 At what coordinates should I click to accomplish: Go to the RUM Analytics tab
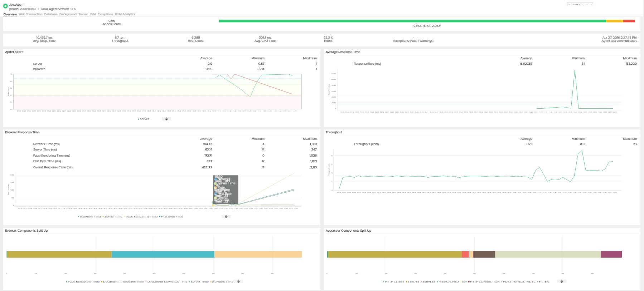pos(125,14)
